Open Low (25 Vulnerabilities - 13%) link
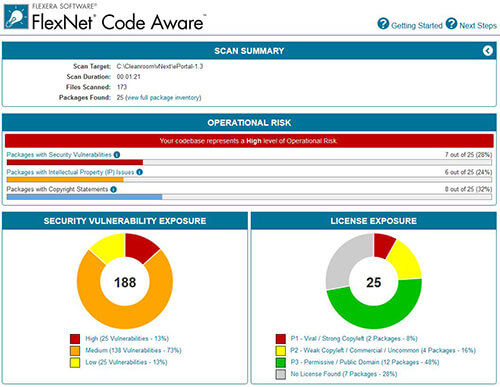Screen dimensions: 500x387 pos(126,362)
